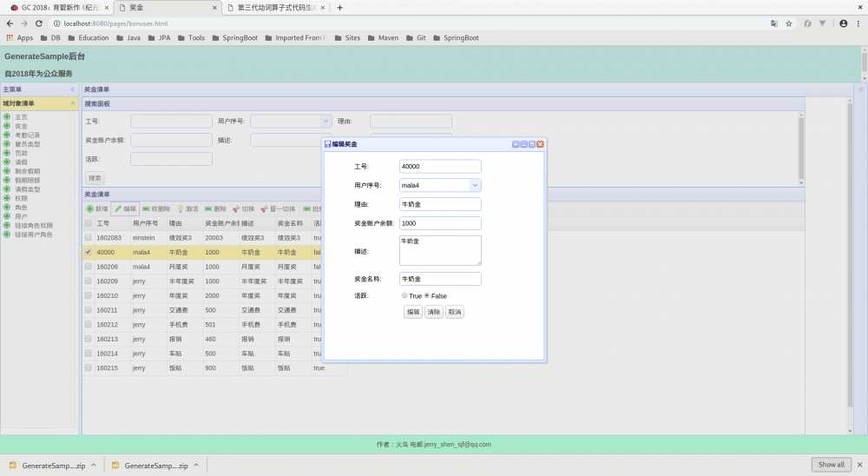This screenshot has width=868, height=476.
Task: Open 用户 in the sidebar list
Action: click(x=21, y=216)
